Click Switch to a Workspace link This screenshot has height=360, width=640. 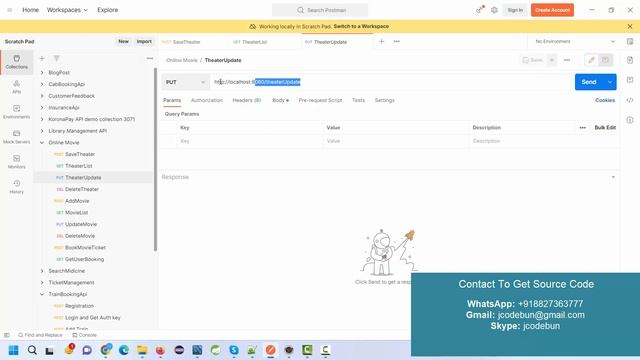pyautogui.click(x=361, y=26)
